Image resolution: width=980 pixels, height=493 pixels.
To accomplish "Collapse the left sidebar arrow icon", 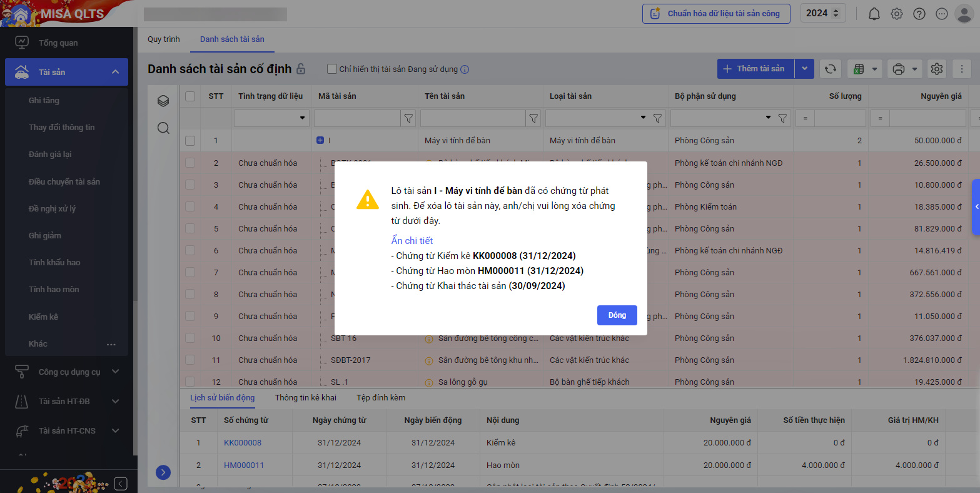I will point(121,484).
